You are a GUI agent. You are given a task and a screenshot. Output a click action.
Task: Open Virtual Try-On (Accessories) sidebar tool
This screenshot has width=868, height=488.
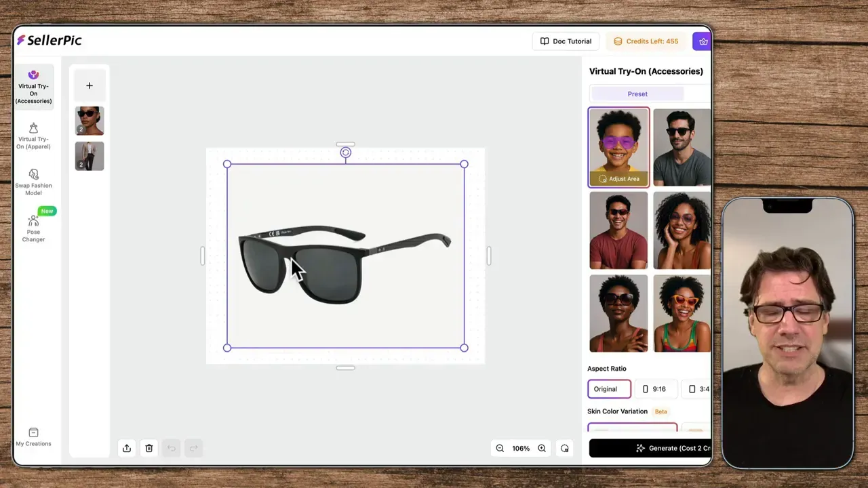(33, 87)
